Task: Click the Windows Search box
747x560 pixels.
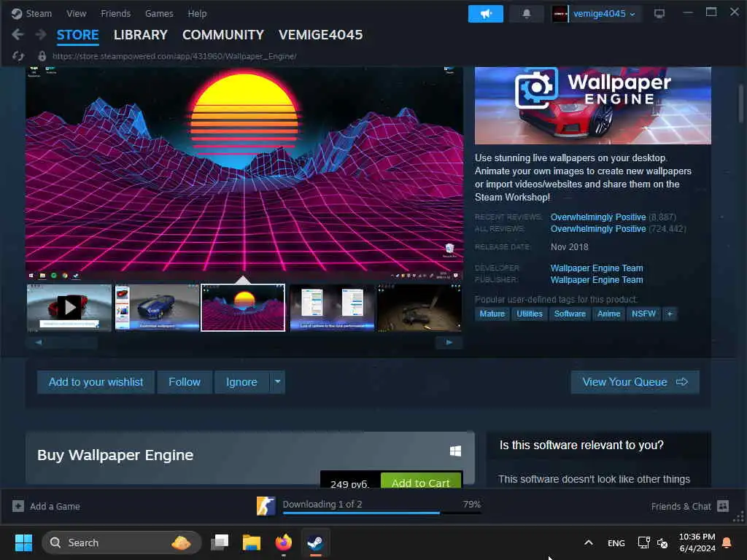Action: pyautogui.click(x=122, y=542)
